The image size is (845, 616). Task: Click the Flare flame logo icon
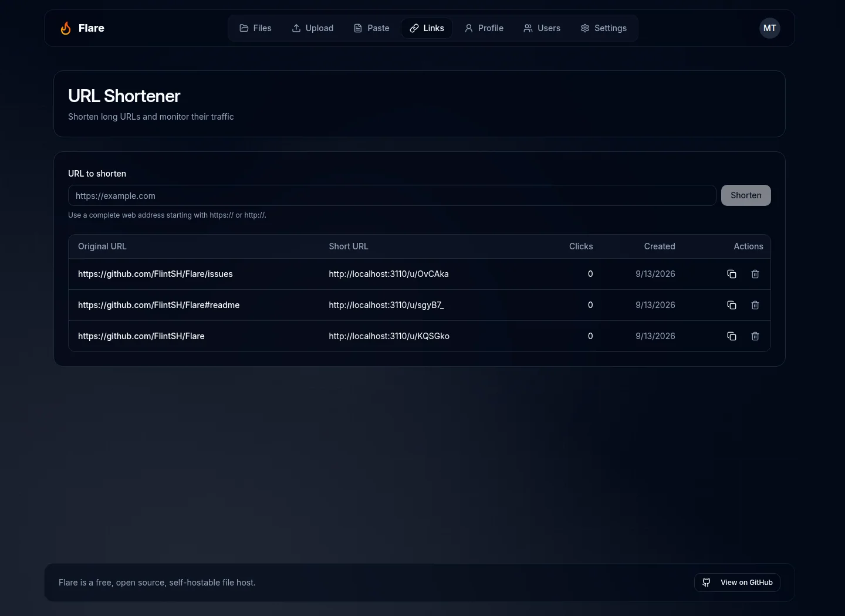click(66, 28)
